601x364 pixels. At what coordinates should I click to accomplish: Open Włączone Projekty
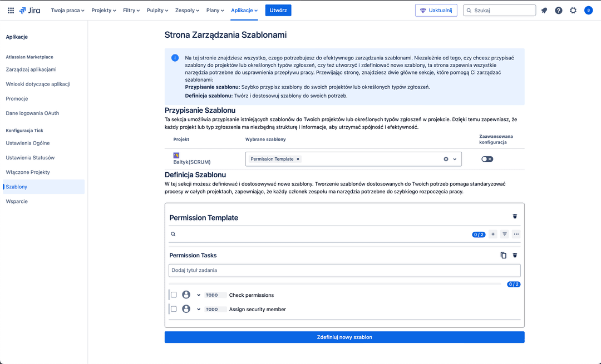(x=28, y=172)
